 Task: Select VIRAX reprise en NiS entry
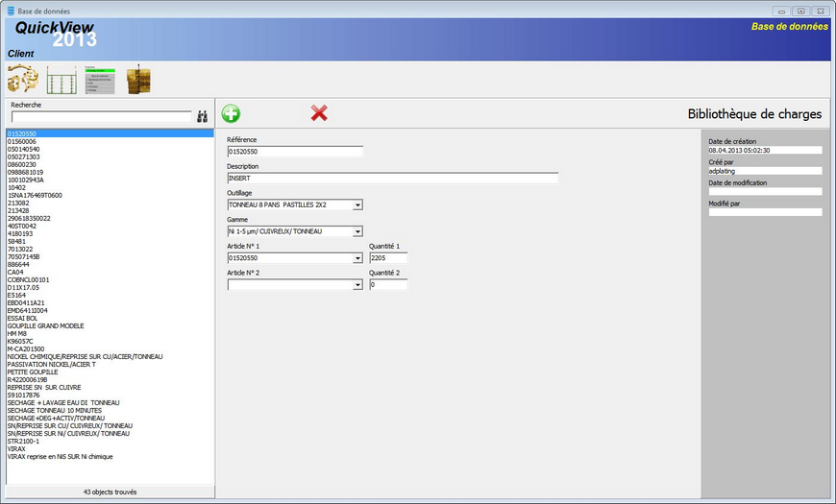tap(110, 457)
